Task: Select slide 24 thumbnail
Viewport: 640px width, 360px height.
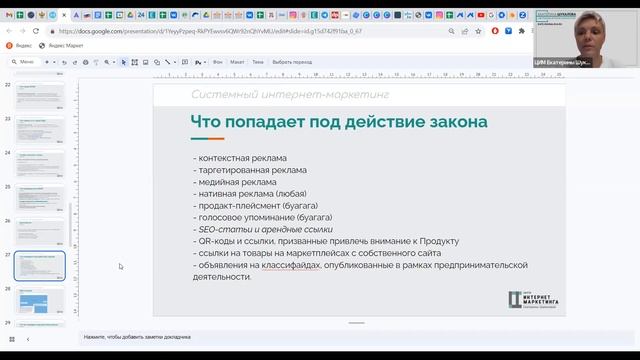Action: (x=40, y=164)
